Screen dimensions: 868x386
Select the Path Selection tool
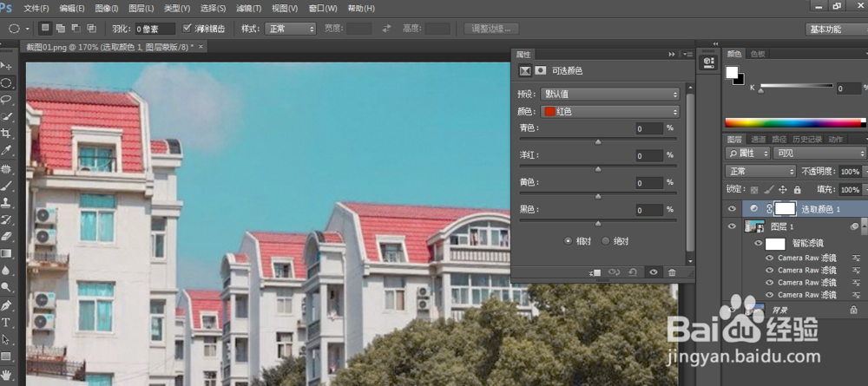click(x=7, y=339)
